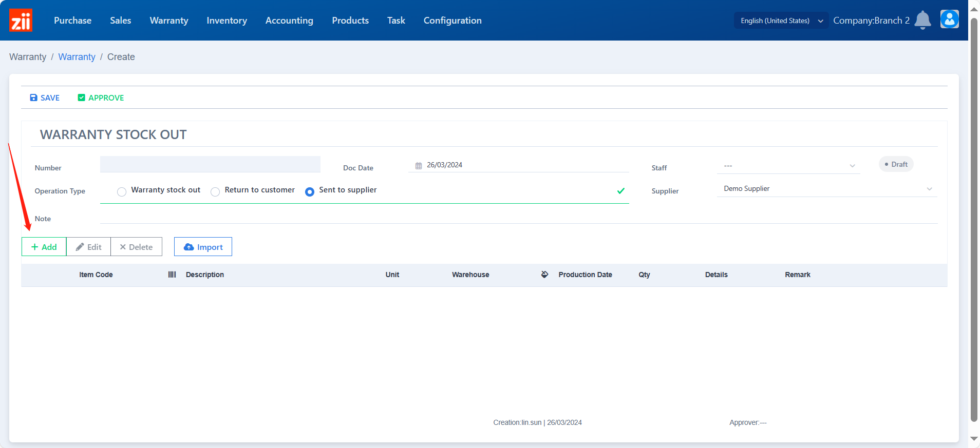Click the Doc Date field 26/03/2024
Viewport: 980px width, 448px height.
coord(519,165)
